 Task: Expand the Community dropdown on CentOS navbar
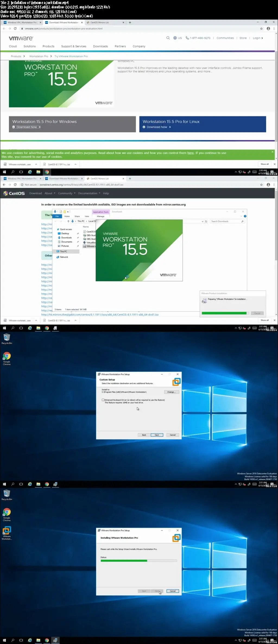[67, 193]
